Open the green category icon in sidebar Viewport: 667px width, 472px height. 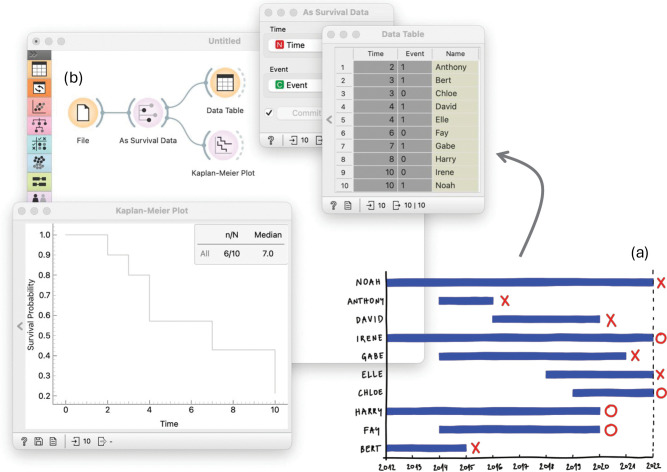39,182
